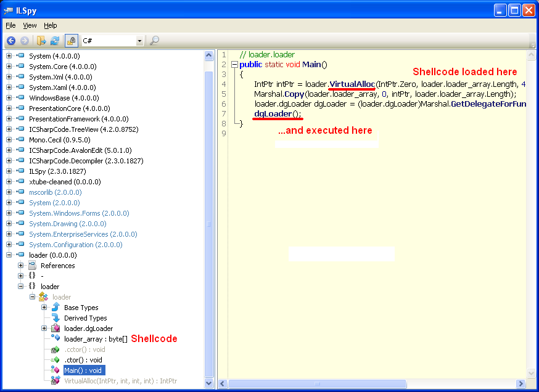Image resolution: width=539 pixels, height=392 pixels.
Task: Select ICSharpCode.Decompiler (2.3.0.1827) assembly
Action: (x=86, y=161)
